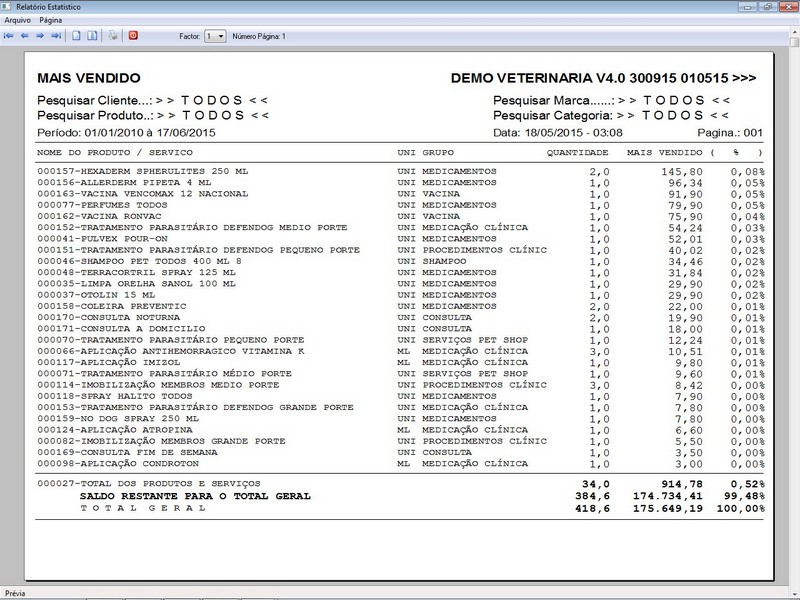Select row 000098-APLICAÇÃO CONDROTON
Image resolution: width=800 pixels, height=600 pixels.
point(401,463)
